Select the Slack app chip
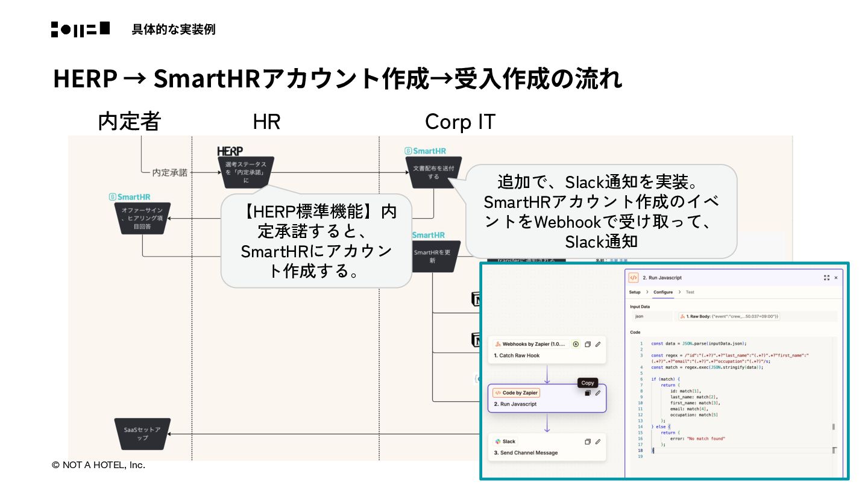Screen dimensions: 868x488 (505, 442)
